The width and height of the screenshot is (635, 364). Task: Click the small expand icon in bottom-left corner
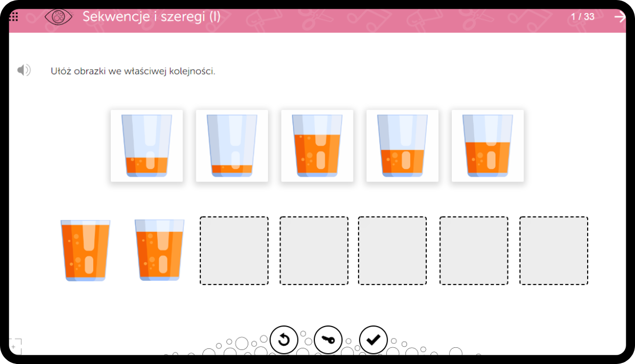(x=15, y=346)
